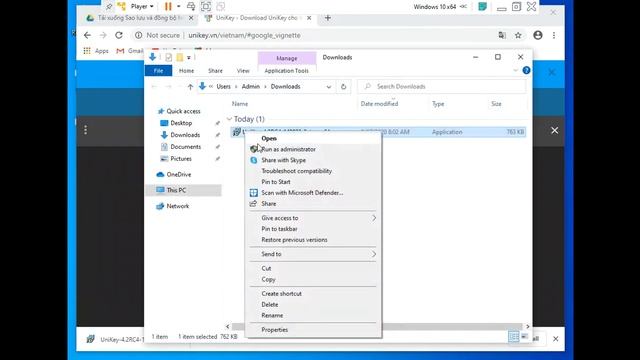Send Ctrl+Alt+Del using the VMware toolbar icon
The height and width of the screenshot is (360, 640).
[191, 6]
